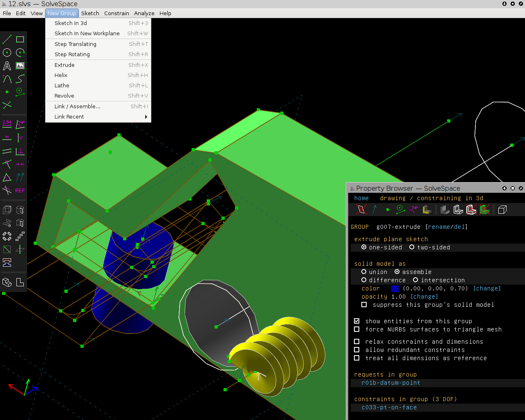The height and width of the screenshot is (420, 525).
Task: Click align view to workplane icon
Action: click(x=20, y=282)
